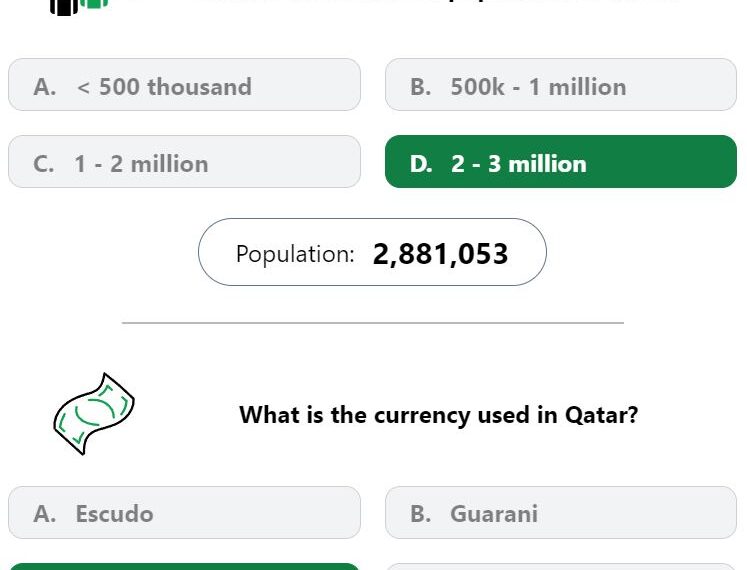747x570 pixels.
Task: Pick option C 1 - 2 million
Action: 184,162
